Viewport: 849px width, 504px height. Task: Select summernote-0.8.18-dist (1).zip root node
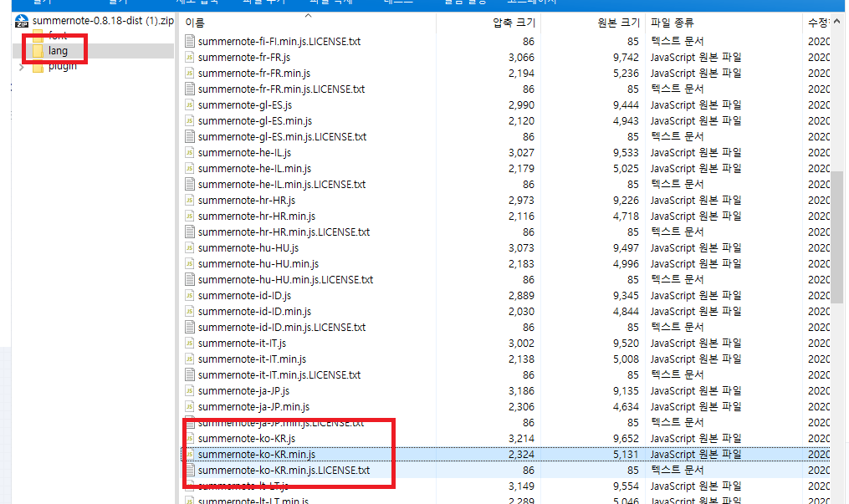[x=103, y=21]
